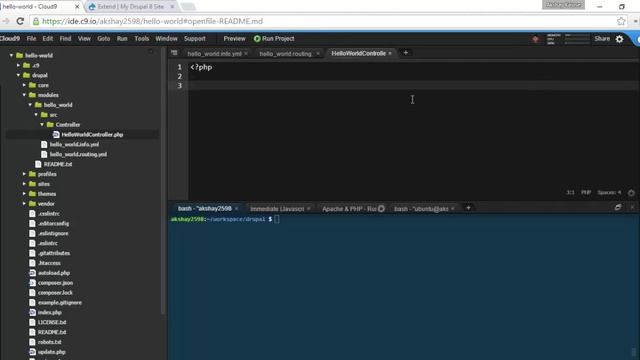640x360 pixels.
Task: Open the Preferences gear icon
Action: click(619, 39)
